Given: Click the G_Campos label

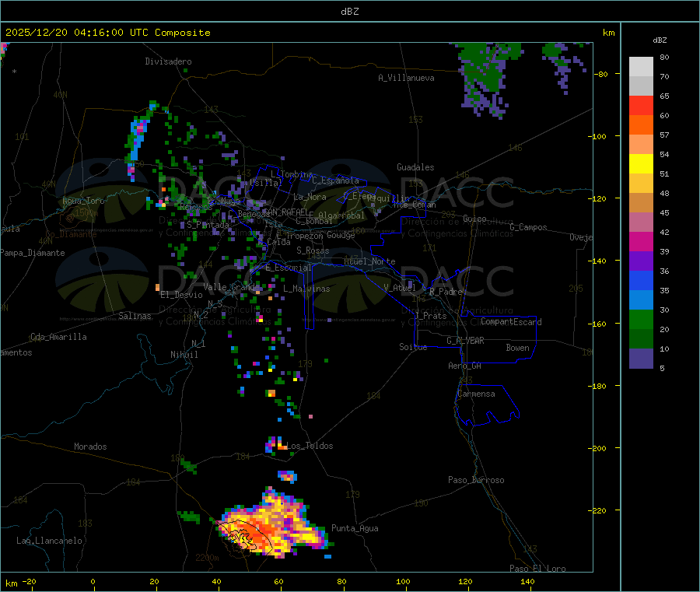Looking at the screenshot, I should coord(529,227).
